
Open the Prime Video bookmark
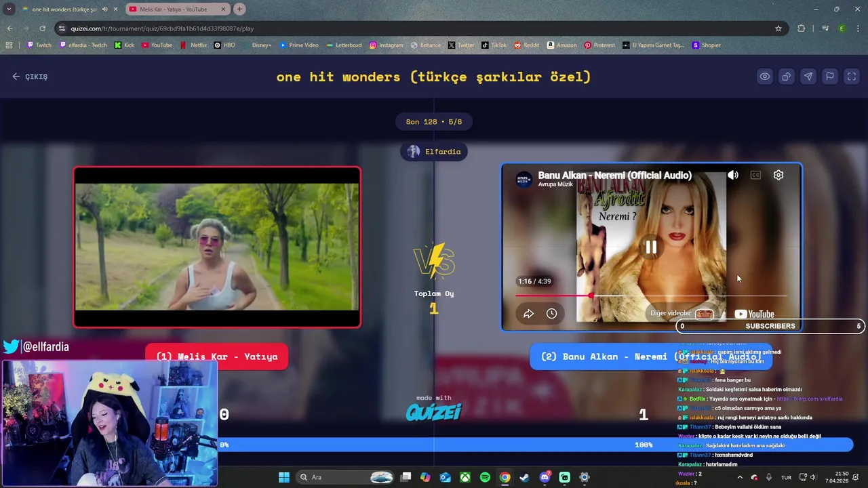pyautogui.click(x=299, y=45)
